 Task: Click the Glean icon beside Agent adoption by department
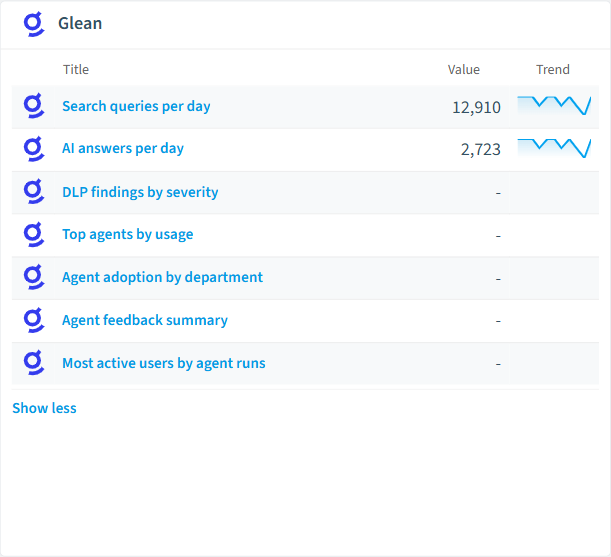coord(34,278)
